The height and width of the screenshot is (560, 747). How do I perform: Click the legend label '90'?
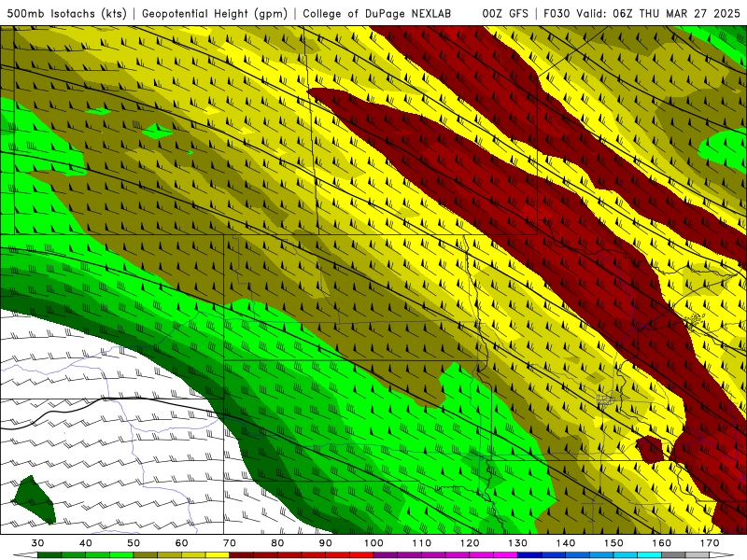[325, 543]
